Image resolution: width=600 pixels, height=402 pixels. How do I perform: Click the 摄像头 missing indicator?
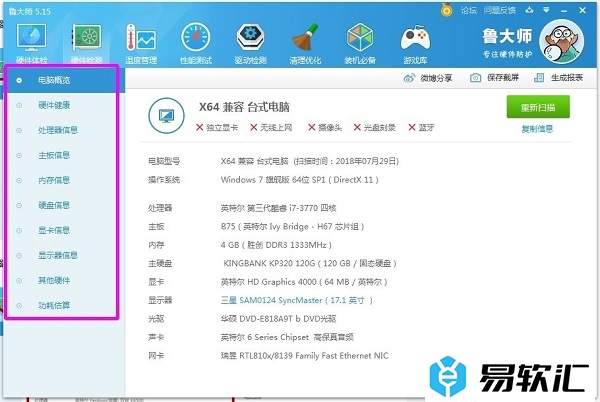coord(325,127)
